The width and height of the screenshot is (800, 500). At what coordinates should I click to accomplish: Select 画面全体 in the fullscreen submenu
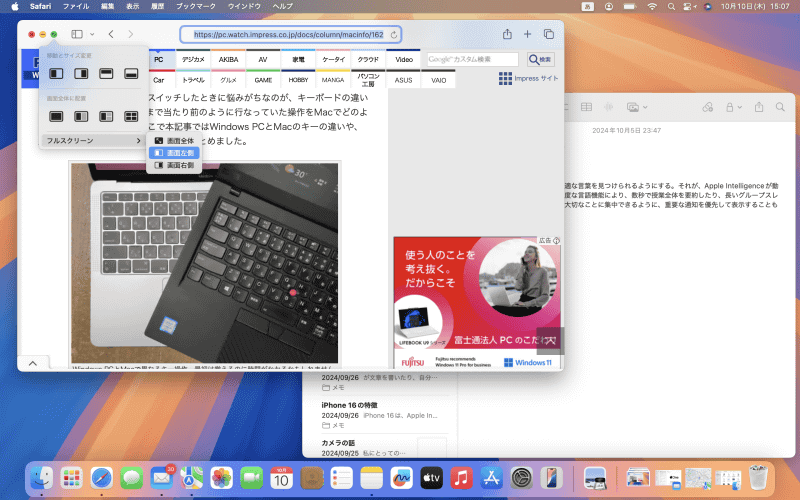174,140
